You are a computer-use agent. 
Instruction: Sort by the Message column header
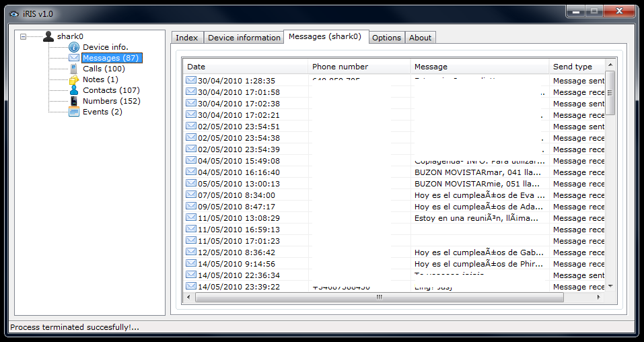point(479,67)
